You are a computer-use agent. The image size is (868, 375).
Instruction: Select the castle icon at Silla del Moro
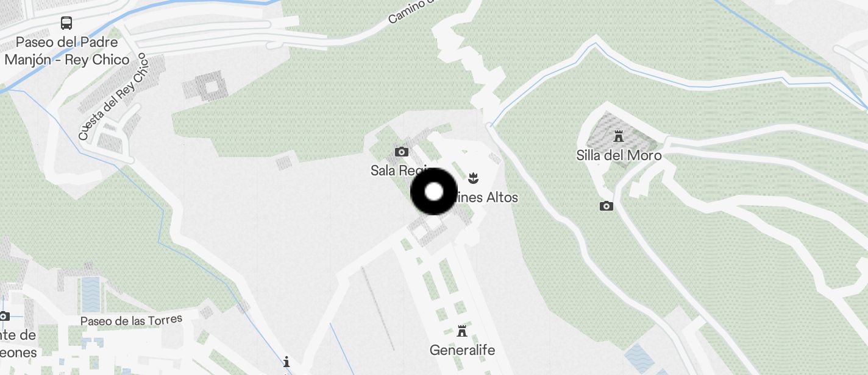(x=619, y=136)
